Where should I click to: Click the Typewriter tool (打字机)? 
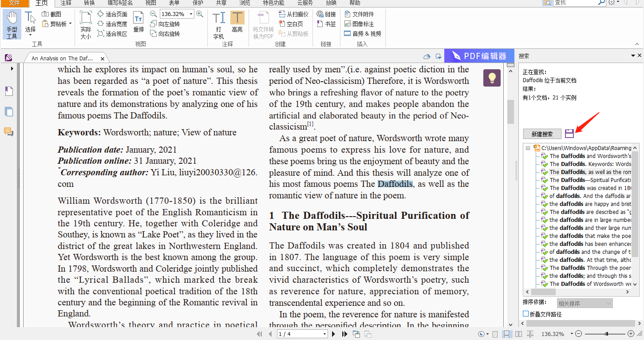(218, 25)
